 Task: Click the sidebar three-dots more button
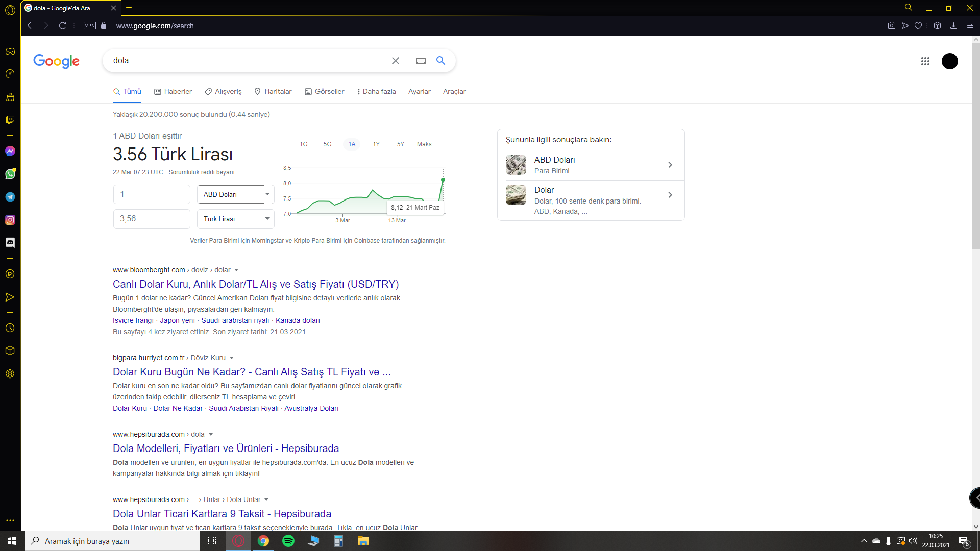pyautogui.click(x=10, y=520)
